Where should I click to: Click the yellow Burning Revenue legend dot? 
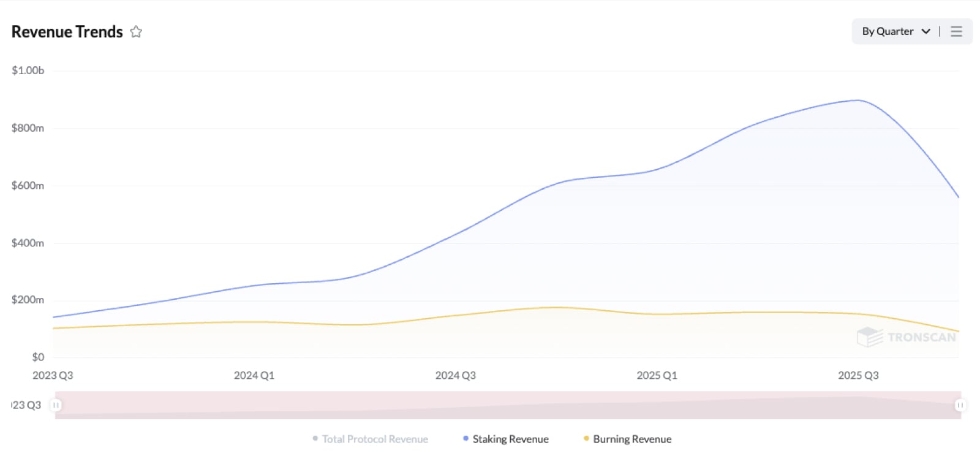(x=586, y=438)
